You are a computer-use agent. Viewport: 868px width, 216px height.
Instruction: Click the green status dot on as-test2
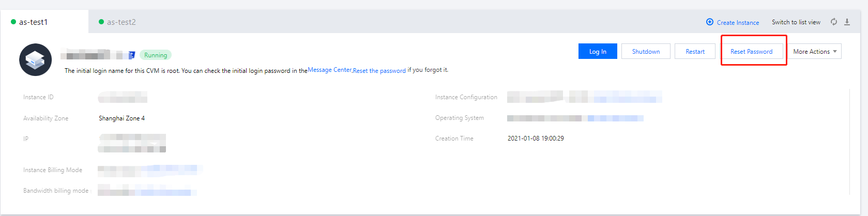point(101,22)
